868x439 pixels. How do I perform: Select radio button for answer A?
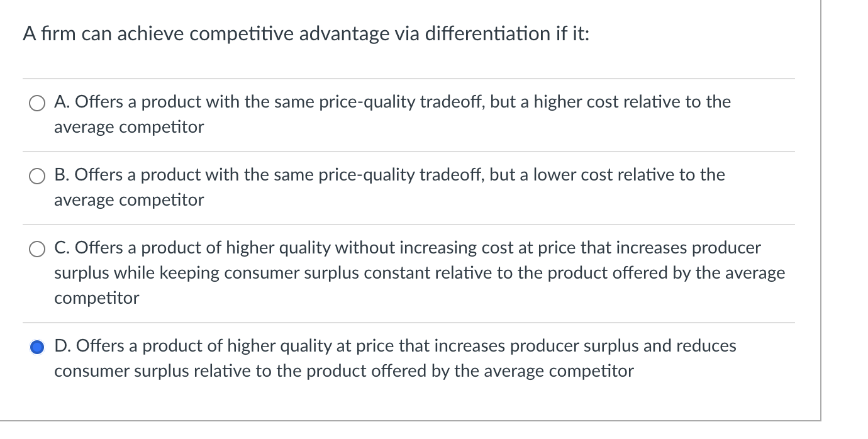tap(36, 102)
